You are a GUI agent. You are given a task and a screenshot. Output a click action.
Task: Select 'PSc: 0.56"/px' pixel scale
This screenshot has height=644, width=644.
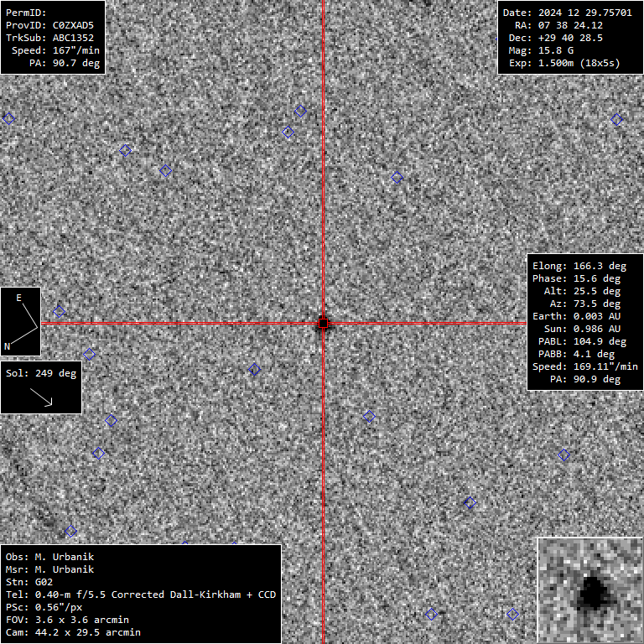tap(44, 607)
